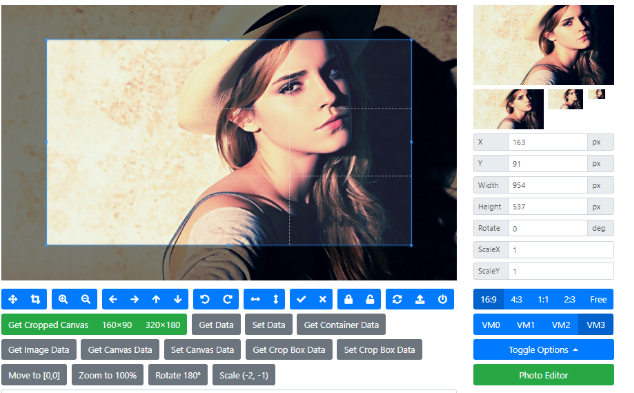Click the crop box top-left corner handle

(x=47, y=40)
